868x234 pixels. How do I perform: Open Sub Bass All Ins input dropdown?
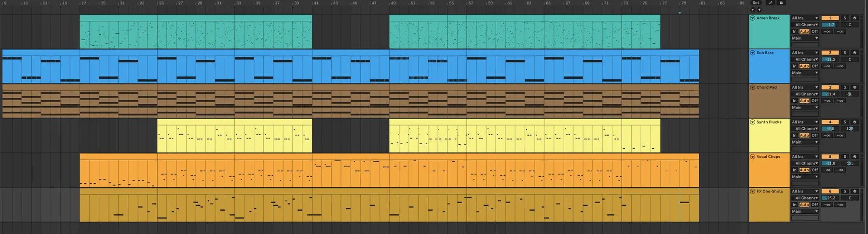tap(805, 53)
